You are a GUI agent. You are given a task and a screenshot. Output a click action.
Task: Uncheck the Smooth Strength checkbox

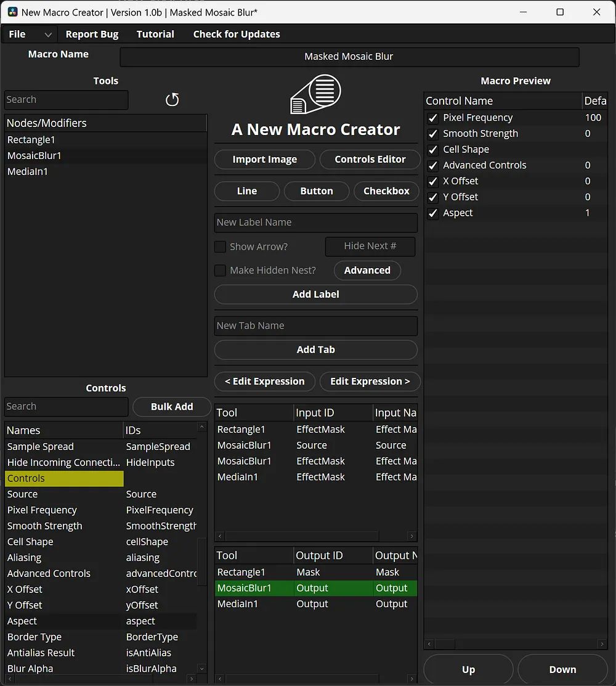433,134
